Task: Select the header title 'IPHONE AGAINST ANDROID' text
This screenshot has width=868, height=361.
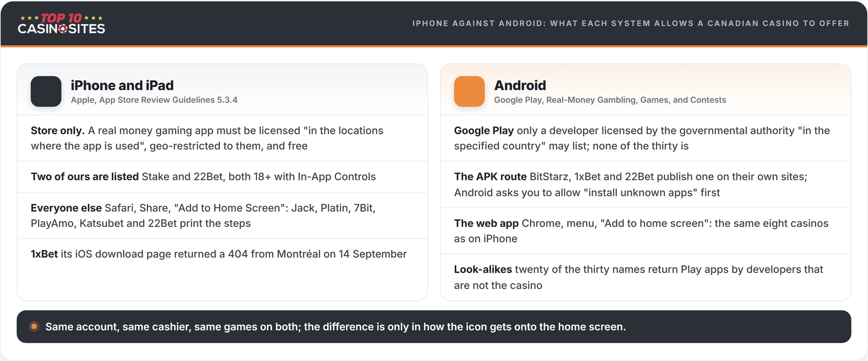Action: pyautogui.click(x=478, y=23)
